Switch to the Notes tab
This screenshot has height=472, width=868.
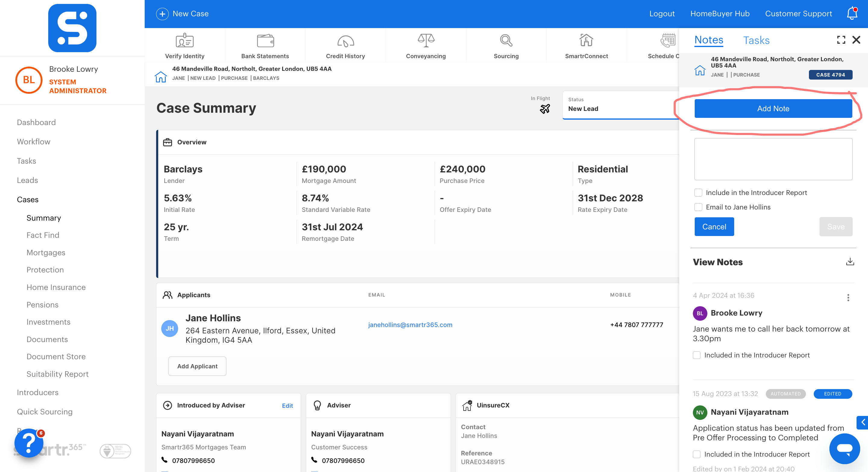709,40
